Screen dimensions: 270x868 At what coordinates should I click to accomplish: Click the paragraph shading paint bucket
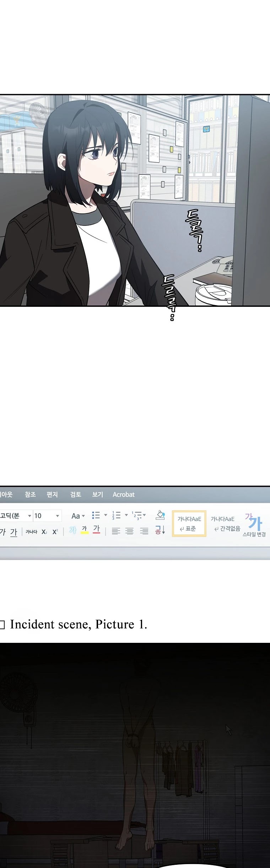(160, 515)
